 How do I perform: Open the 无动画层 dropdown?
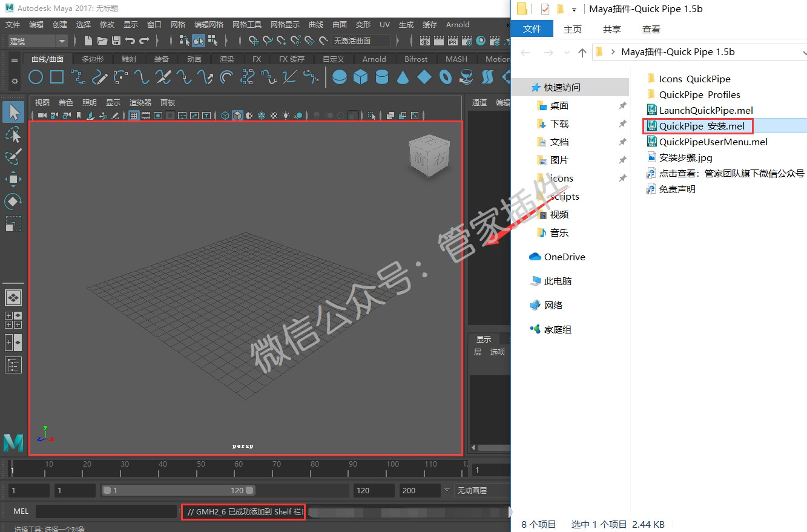tap(482, 490)
